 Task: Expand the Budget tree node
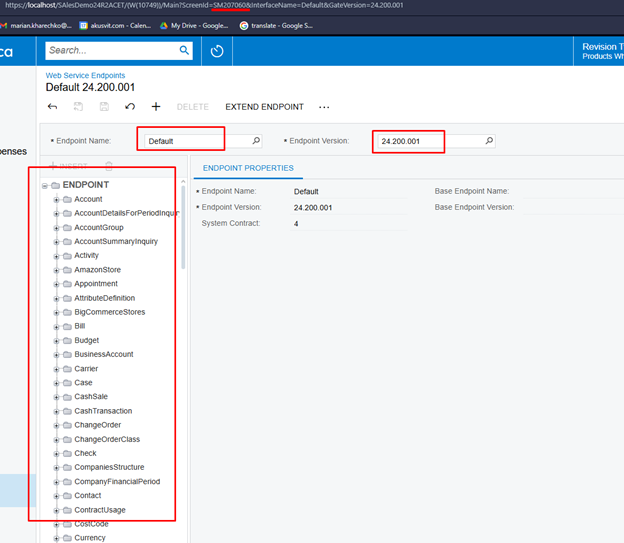(x=56, y=341)
